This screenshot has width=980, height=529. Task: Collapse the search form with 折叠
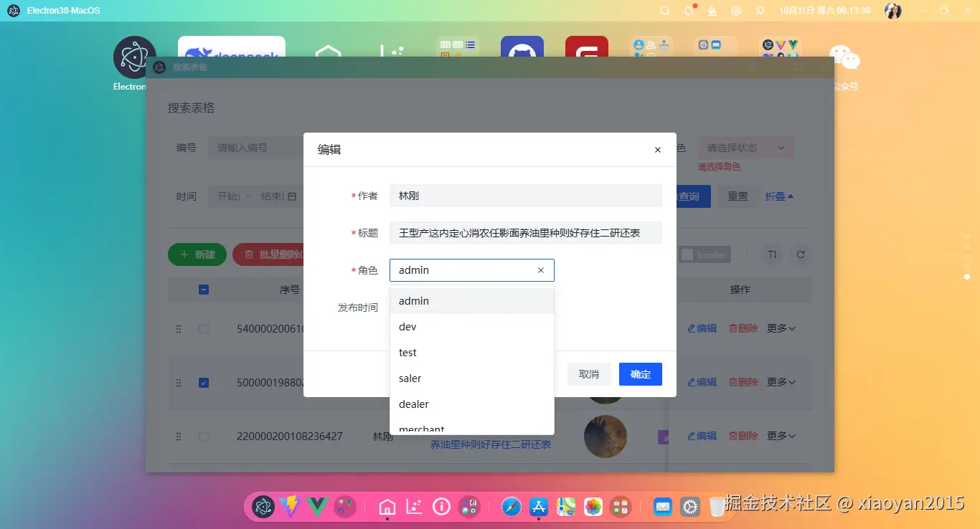tap(780, 196)
